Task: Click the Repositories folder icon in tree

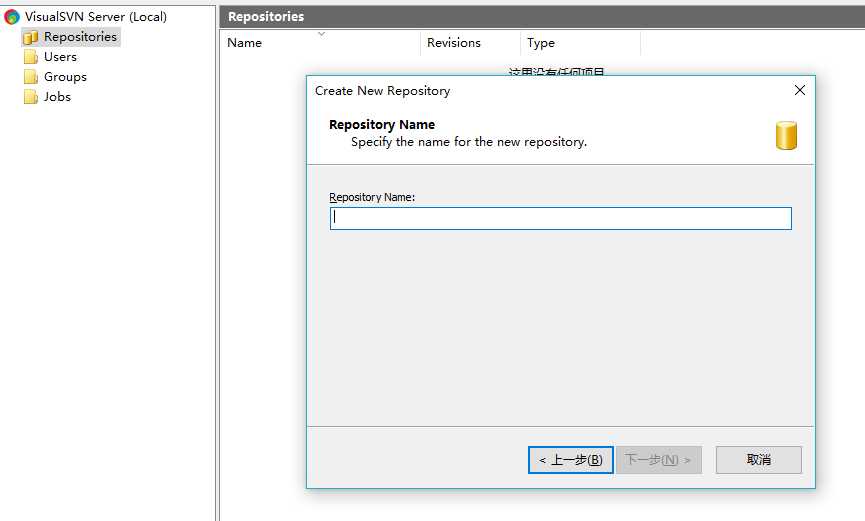Action: point(31,37)
